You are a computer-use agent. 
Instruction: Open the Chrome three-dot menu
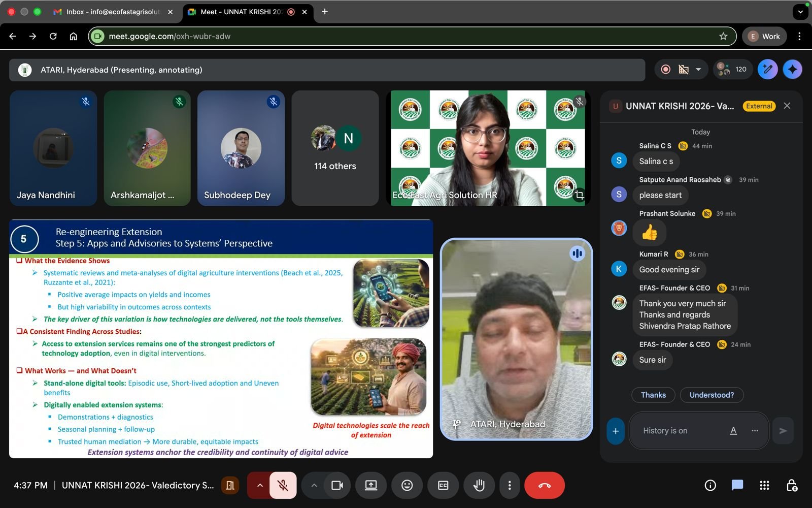pyautogui.click(x=799, y=36)
